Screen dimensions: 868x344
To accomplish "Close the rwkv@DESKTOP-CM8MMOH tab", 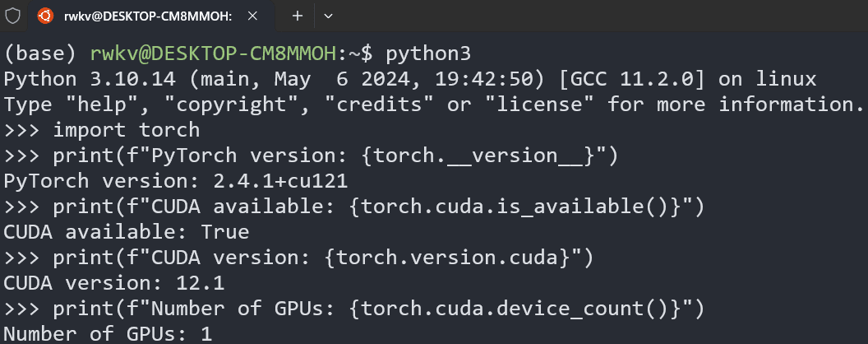I will coord(256,16).
